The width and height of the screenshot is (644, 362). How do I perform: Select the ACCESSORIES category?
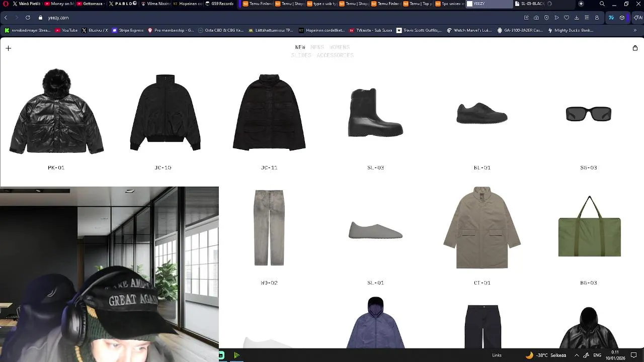click(335, 55)
